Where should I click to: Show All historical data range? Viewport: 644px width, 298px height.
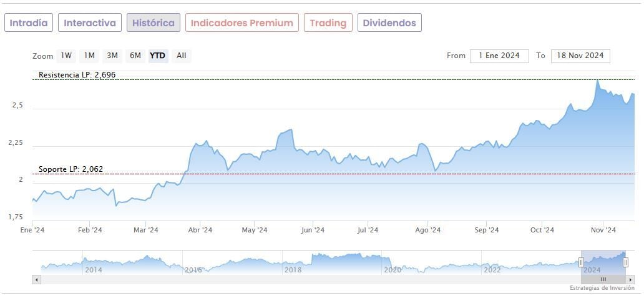tap(181, 56)
